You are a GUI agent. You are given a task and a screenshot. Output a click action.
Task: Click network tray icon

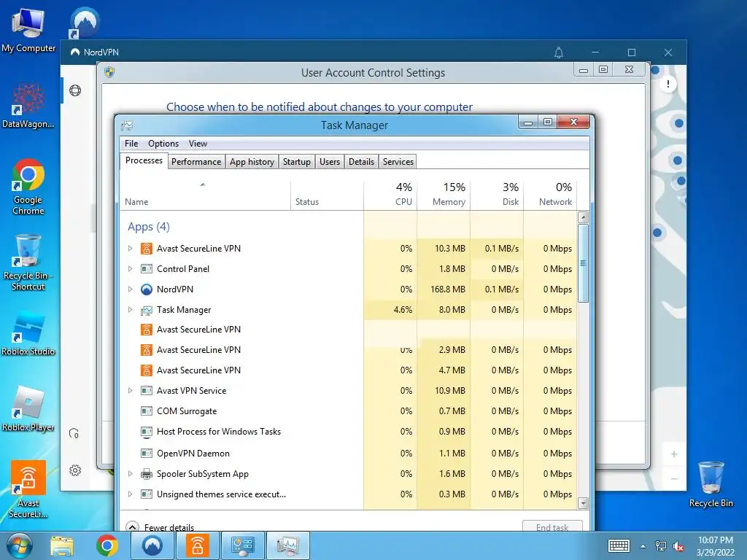point(661,546)
